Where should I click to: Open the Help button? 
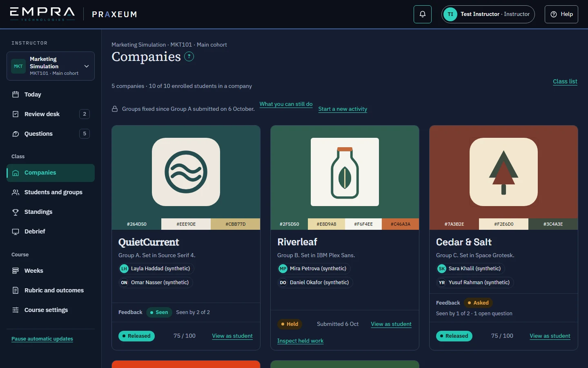click(561, 14)
